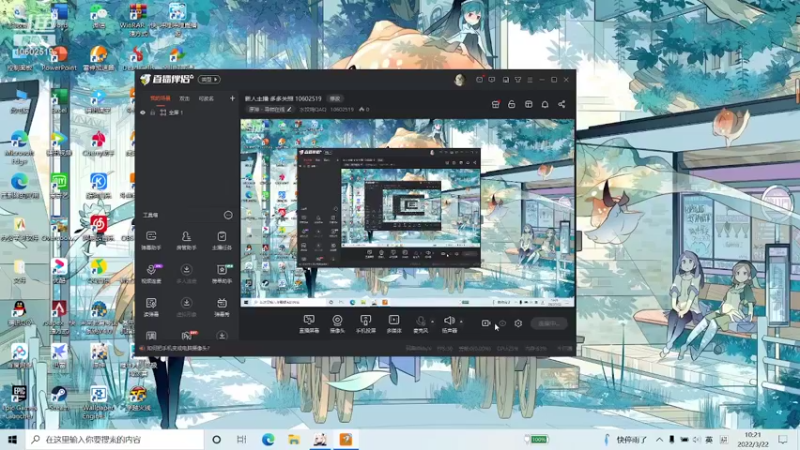The width and height of the screenshot is (800, 450).
Task: Switch to the first red scene tab
Action: [160, 98]
